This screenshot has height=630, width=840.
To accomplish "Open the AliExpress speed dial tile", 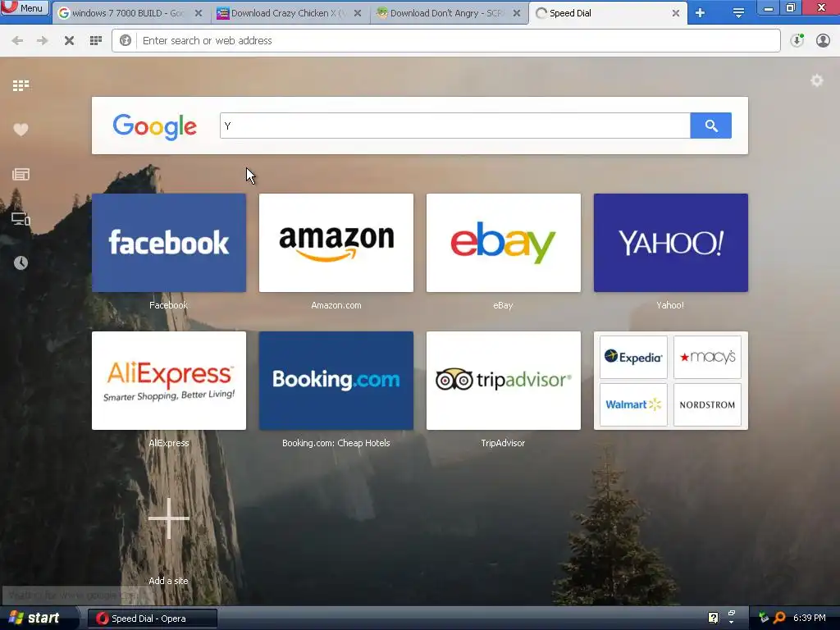I will [169, 381].
